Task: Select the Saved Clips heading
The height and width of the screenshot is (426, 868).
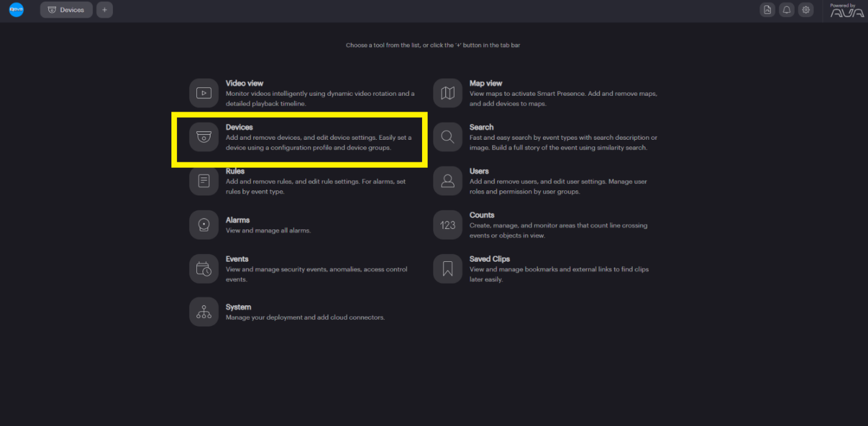Action: coord(489,259)
